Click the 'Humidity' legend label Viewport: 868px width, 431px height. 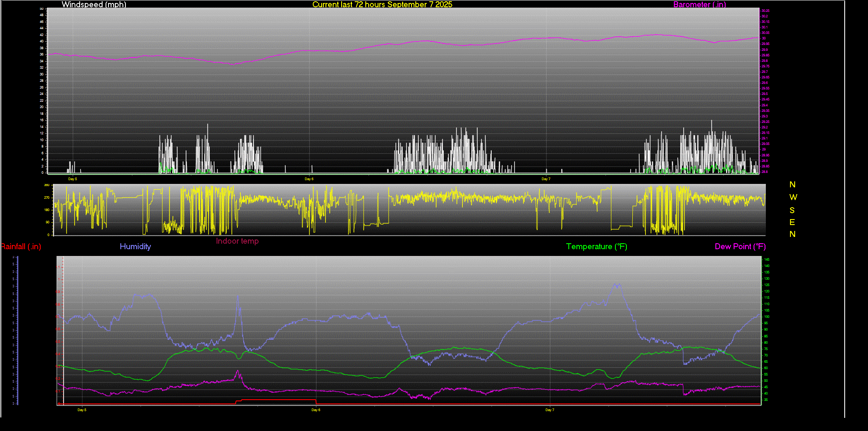click(135, 246)
